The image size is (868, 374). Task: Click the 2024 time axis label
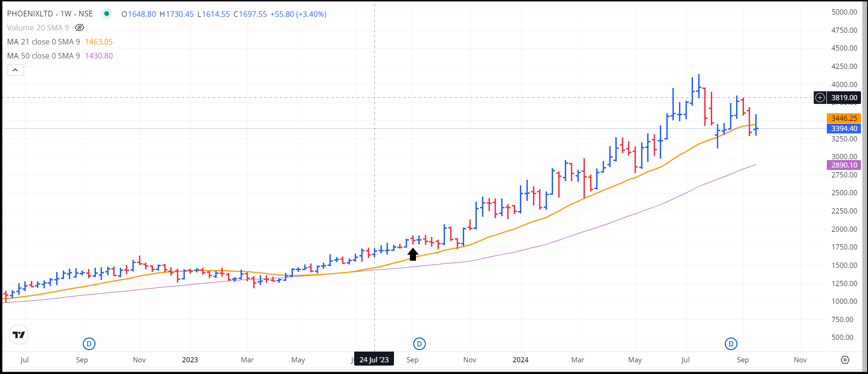520,360
